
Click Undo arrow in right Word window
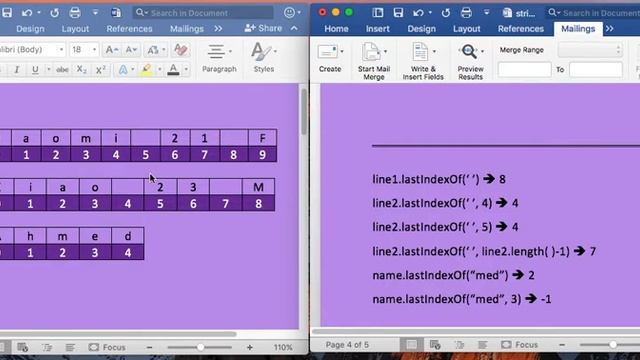tap(418, 13)
